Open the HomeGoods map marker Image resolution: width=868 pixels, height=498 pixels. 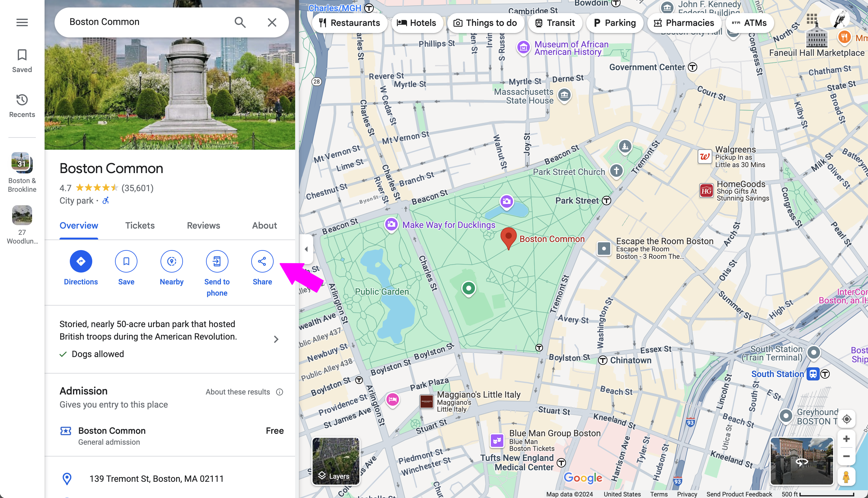pyautogui.click(x=706, y=191)
